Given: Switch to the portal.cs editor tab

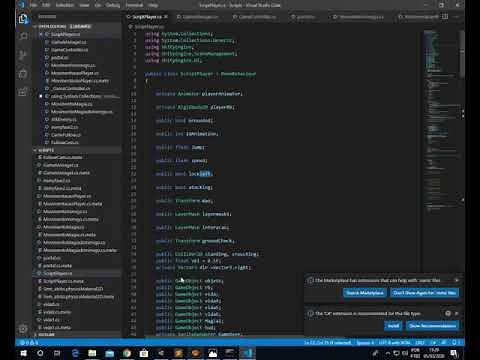Looking at the screenshot, I should [x=305, y=17].
